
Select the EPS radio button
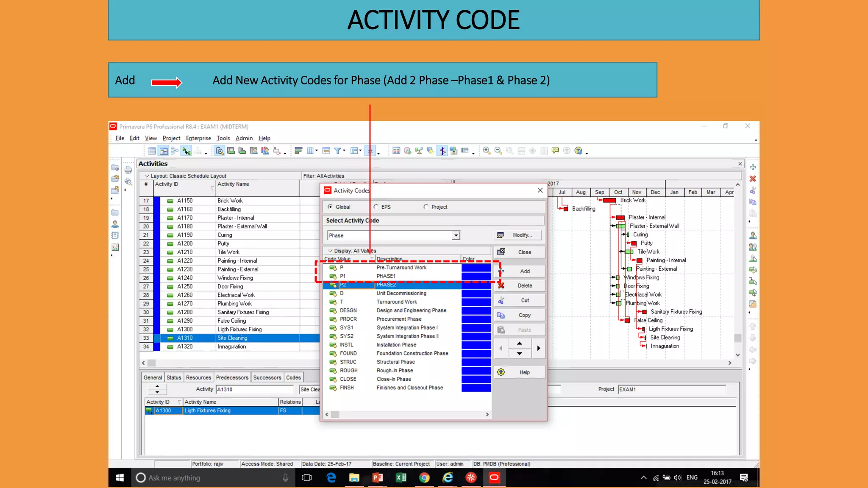[376, 207]
